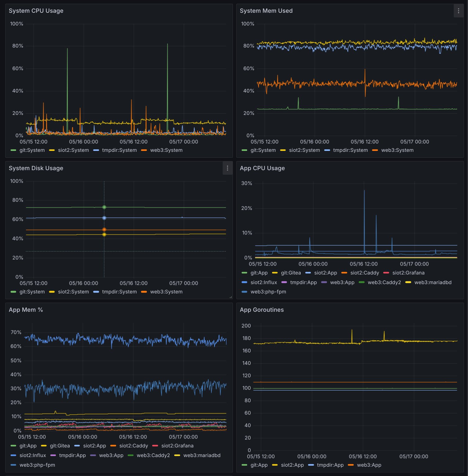The width and height of the screenshot is (468, 476).
Task: Toggle siot2:Influx series in App Mem % legend
Action: coord(33,456)
